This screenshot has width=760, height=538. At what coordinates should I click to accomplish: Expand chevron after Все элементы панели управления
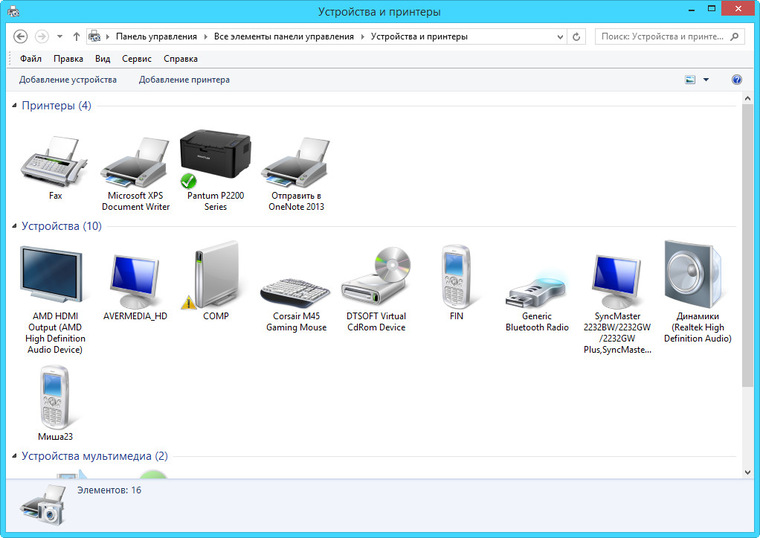(362, 36)
